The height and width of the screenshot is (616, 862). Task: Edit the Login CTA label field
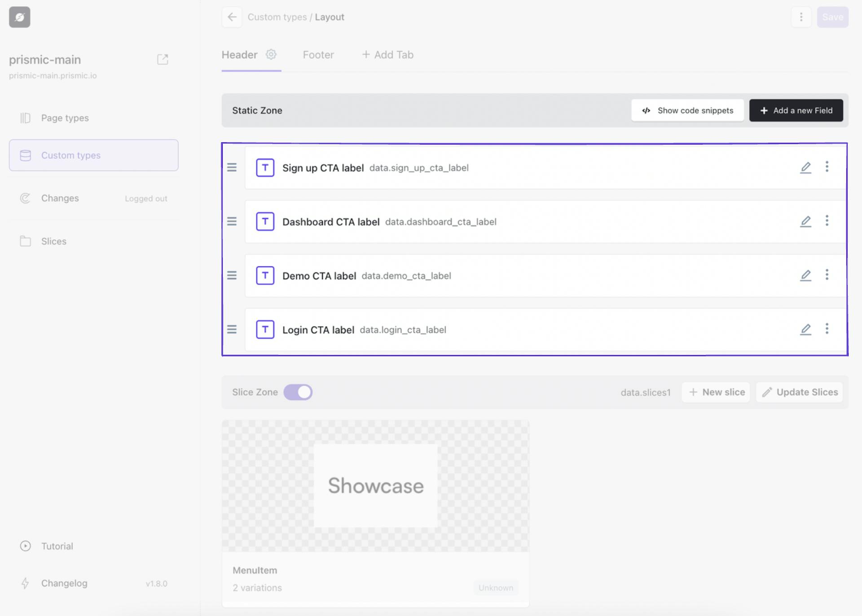click(x=805, y=329)
